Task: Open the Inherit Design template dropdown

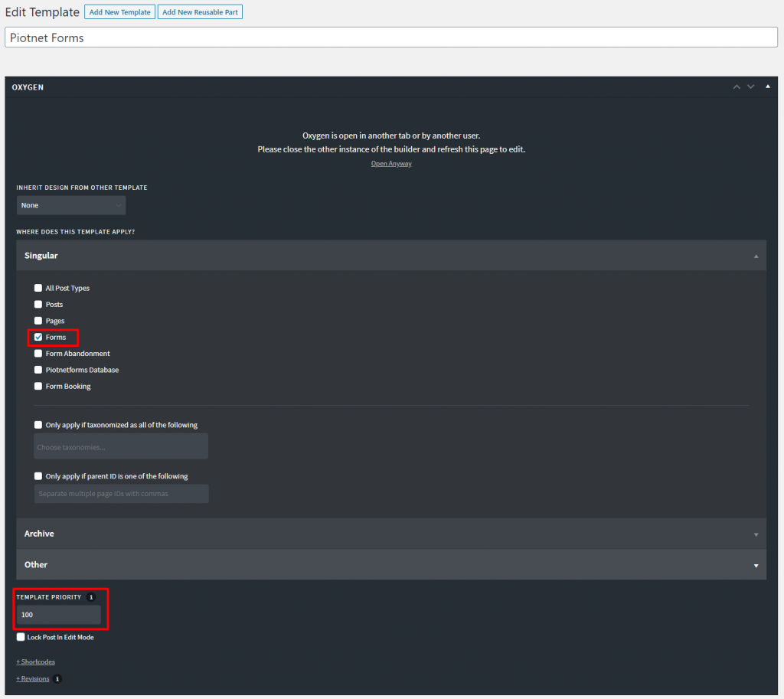Action: coord(71,205)
